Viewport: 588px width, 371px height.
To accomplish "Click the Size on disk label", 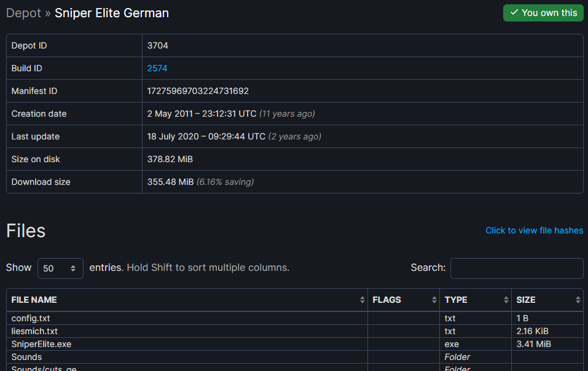I will tap(36, 159).
